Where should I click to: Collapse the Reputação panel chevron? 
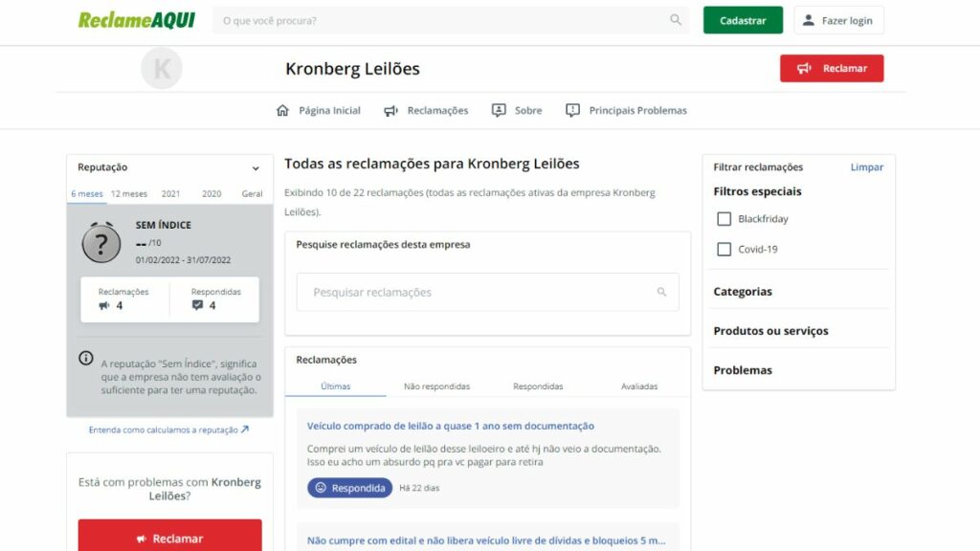[x=256, y=168]
